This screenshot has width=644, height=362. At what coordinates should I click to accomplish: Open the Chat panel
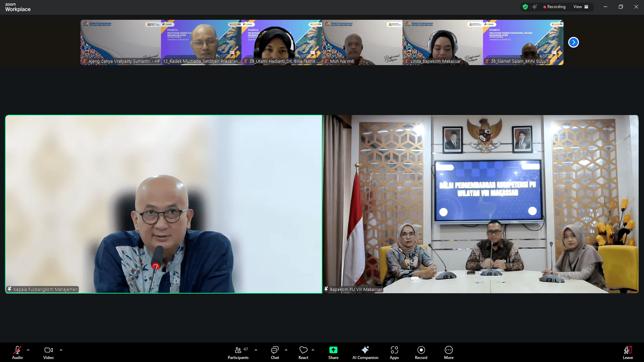(x=275, y=352)
